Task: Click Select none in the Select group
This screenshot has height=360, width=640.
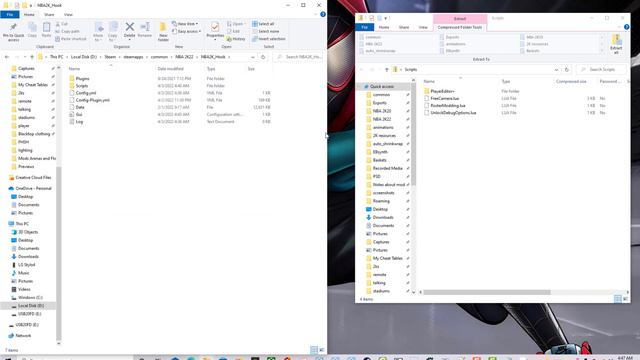Action: click(266, 31)
